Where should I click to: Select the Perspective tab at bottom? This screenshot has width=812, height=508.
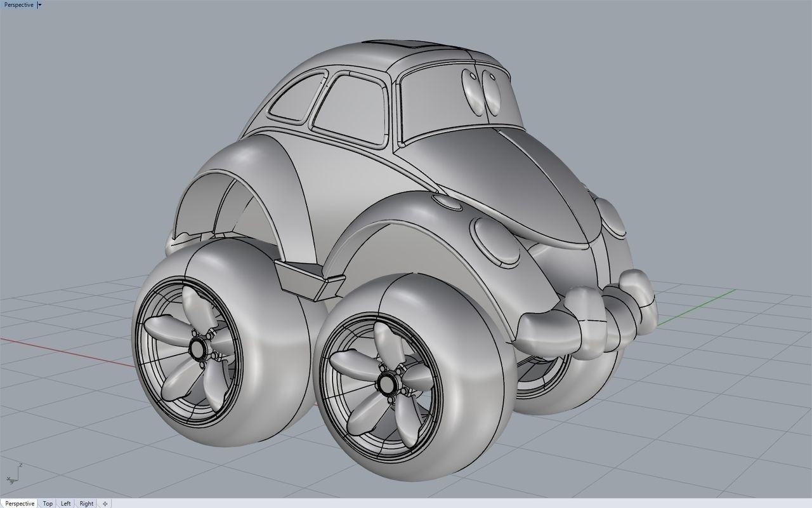[20, 504]
